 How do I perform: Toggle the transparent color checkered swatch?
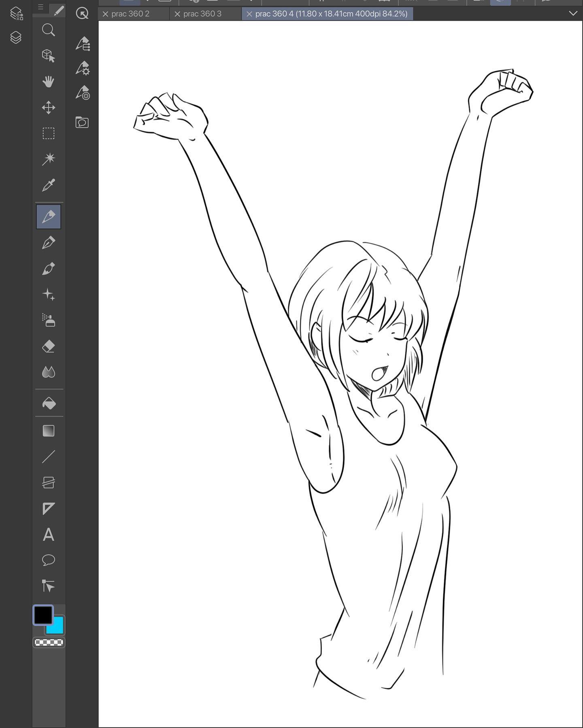pyautogui.click(x=49, y=642)
